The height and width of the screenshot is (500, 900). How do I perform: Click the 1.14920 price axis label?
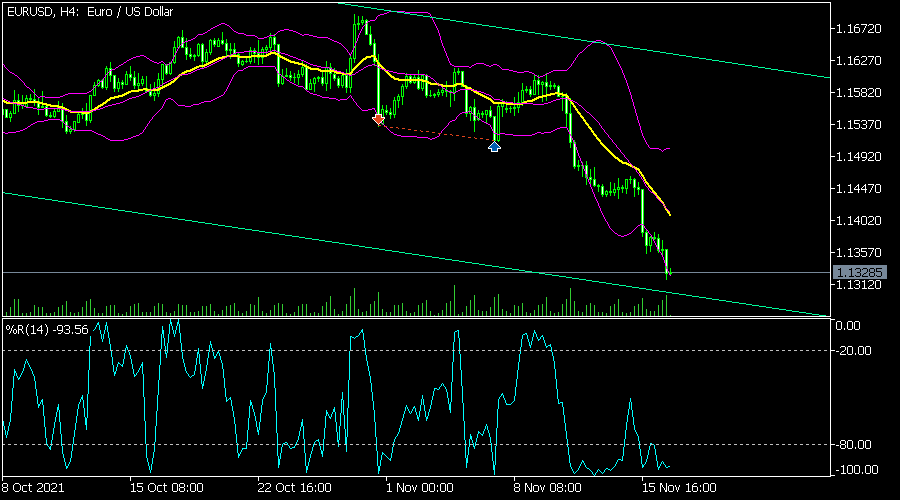coord(859,157)
